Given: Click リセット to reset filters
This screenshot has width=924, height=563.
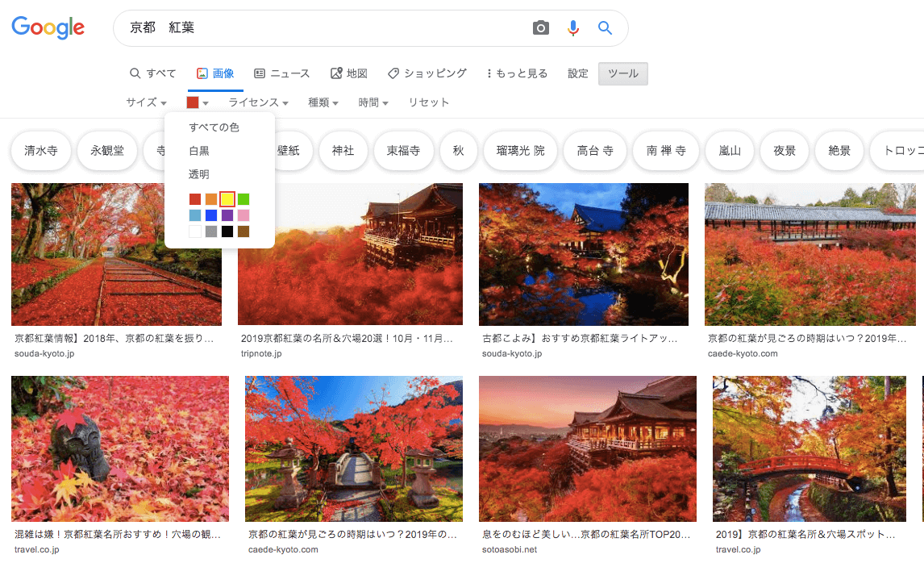Looking at the screenshot, I should 428,102.
